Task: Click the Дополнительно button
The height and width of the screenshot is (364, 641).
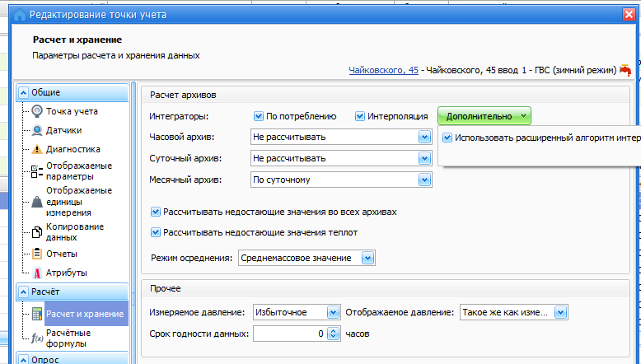Action: pyautogui.click(x=484, y=117)
